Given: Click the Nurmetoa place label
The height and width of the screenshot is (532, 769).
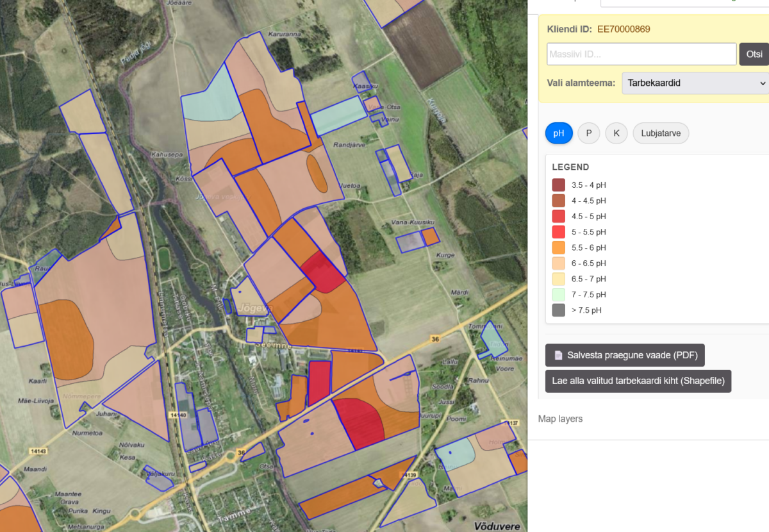Looking at the screenshot, I should click(x=88, y=433).
